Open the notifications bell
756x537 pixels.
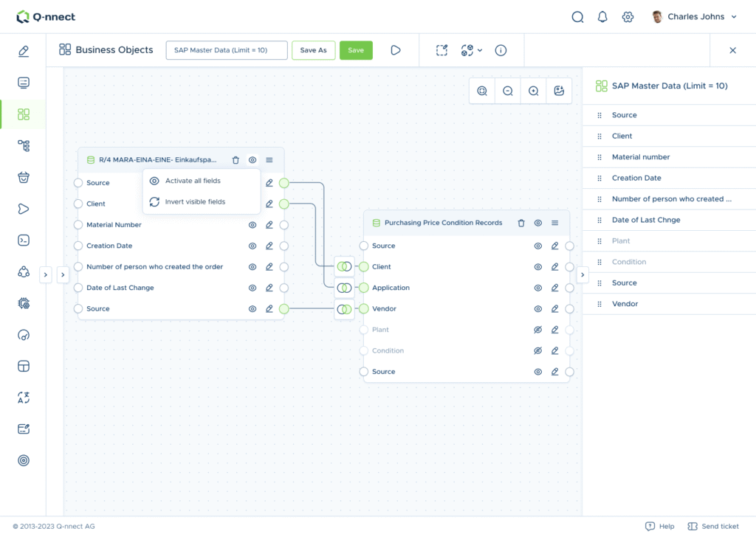point(602,17)
